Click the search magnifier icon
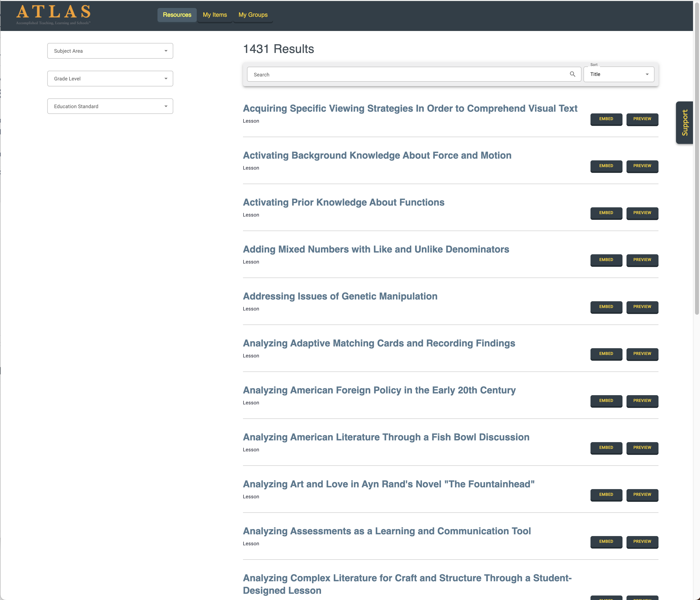 572,74
